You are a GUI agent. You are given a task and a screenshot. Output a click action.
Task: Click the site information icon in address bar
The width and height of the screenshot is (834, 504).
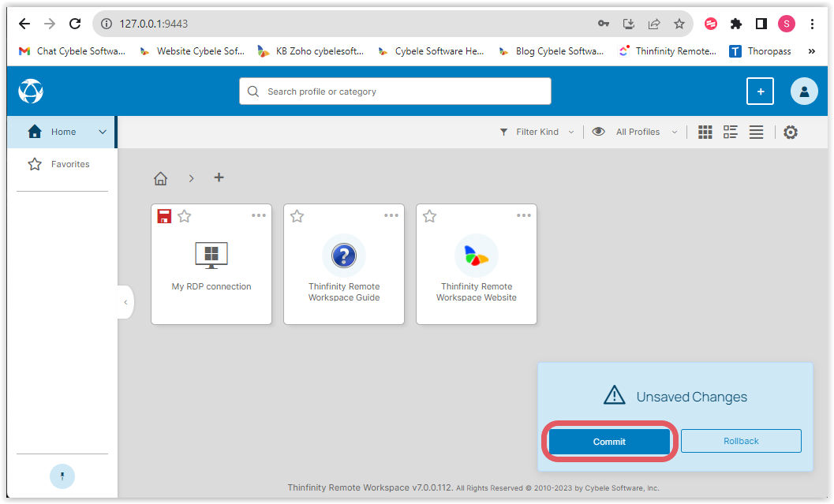(107, 24)
